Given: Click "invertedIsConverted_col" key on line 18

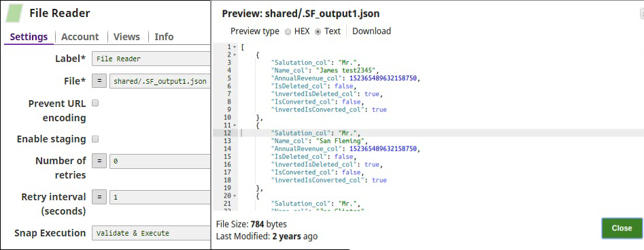Looking at the screenshot, I should (x=318, y=180).
